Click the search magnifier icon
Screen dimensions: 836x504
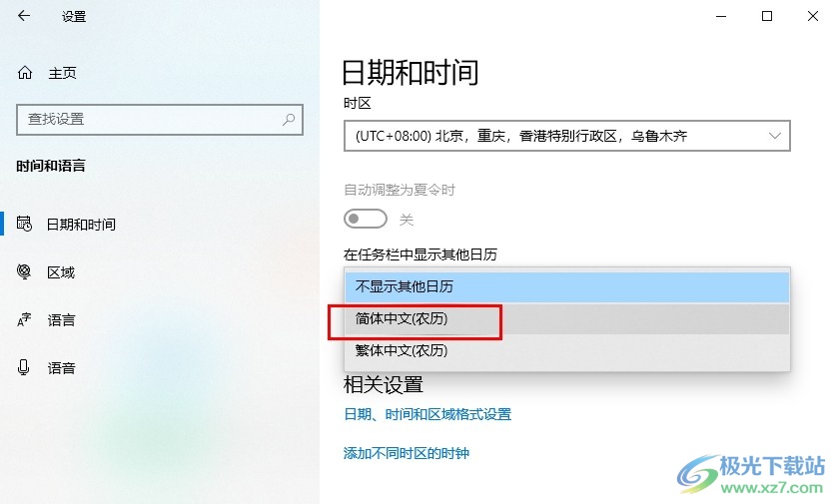(289, 120)
